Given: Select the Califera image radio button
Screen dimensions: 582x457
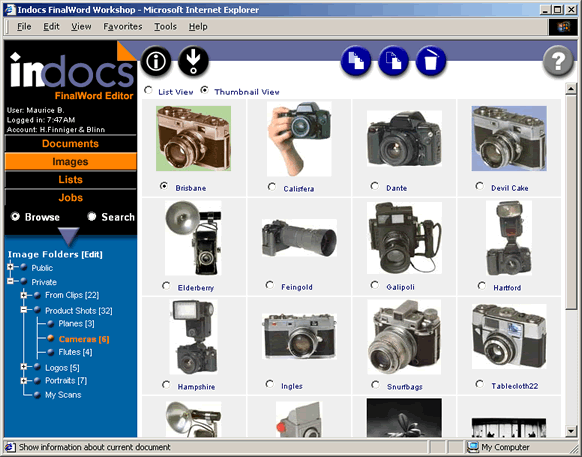Looking at the screenshot, I should [272, 186].
